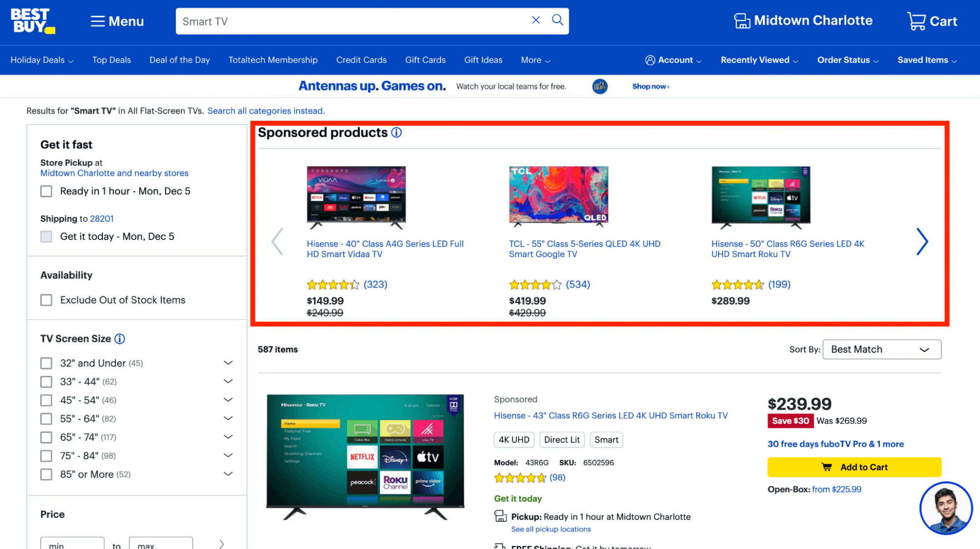Click Search all categories instead link
The width and height of the screenshot is (980, 549).
(266, 111)
